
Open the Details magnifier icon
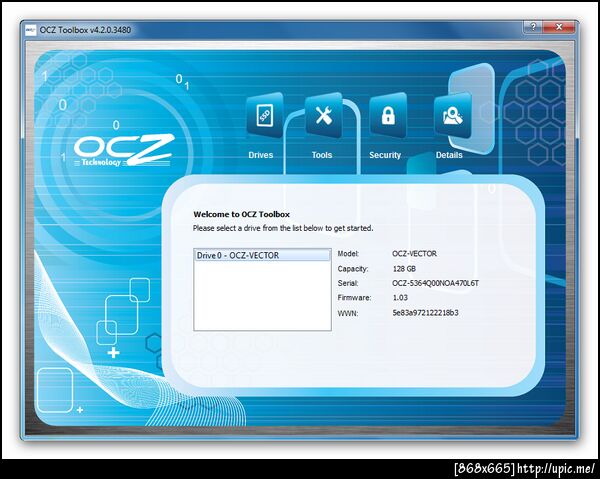(x=453, y=115)
